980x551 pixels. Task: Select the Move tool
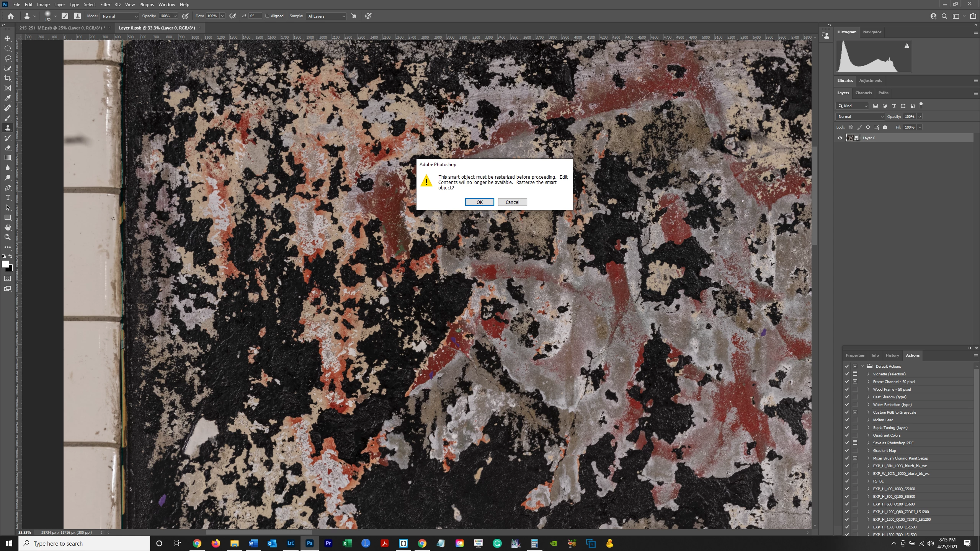coord(8,38)
